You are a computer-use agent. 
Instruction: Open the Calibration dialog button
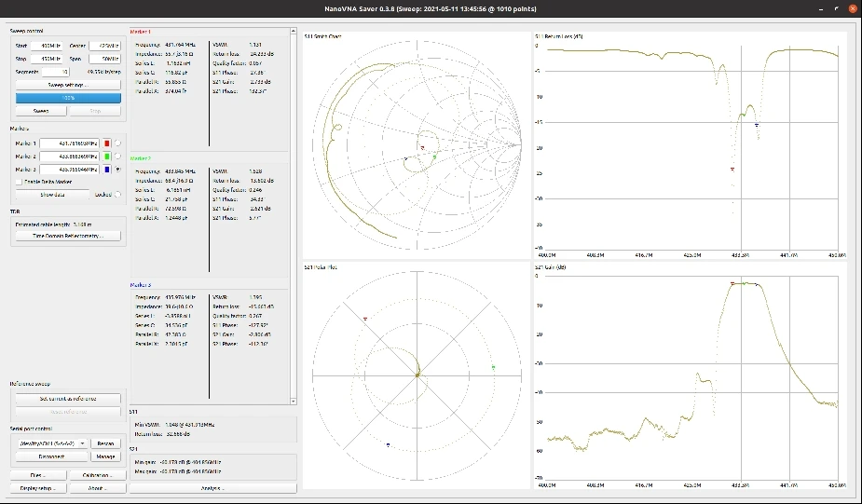tap(98, 475)
